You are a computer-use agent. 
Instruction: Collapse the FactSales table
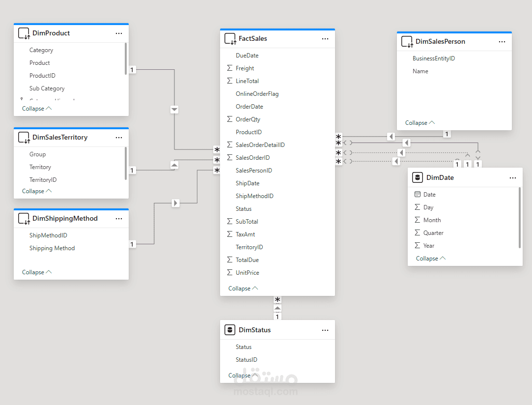click(x=243, y=289)
